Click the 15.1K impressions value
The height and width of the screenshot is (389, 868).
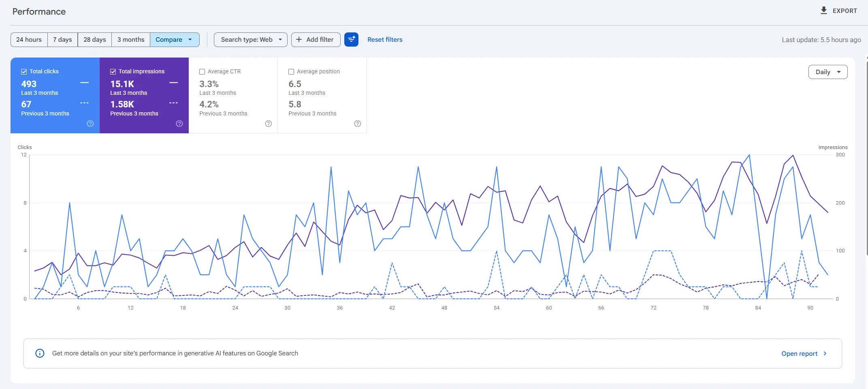(x=122, y=84)
